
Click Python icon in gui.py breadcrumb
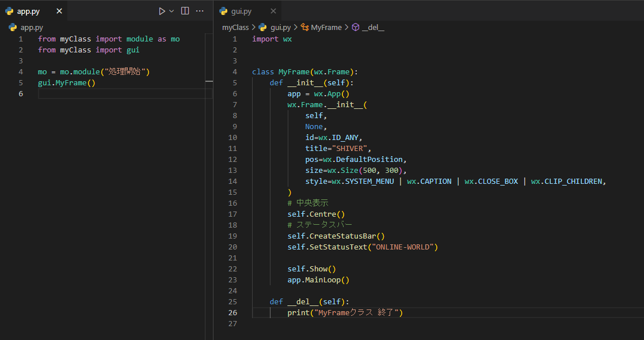263,28
